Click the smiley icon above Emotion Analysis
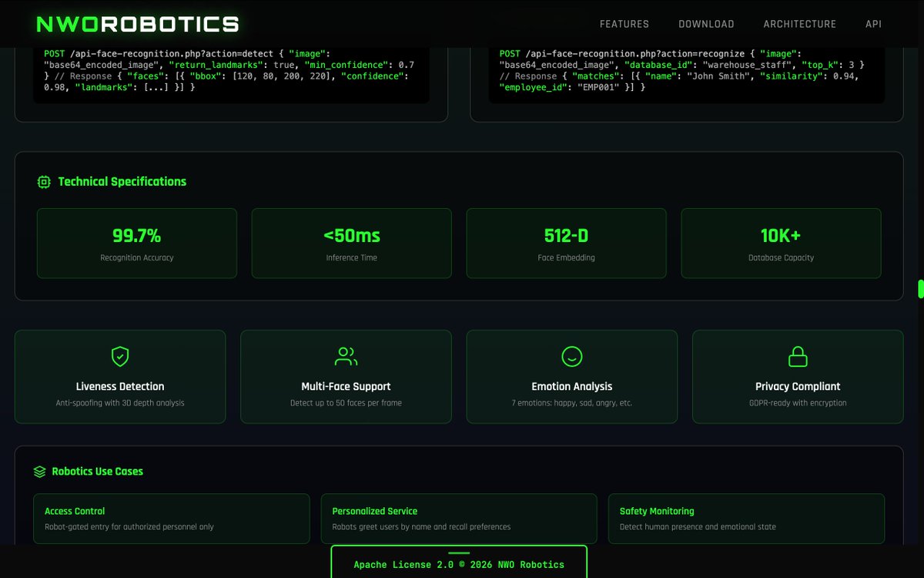Image resolution: width=924 pixels, height=578 pixels. click(x=572, y=356)
